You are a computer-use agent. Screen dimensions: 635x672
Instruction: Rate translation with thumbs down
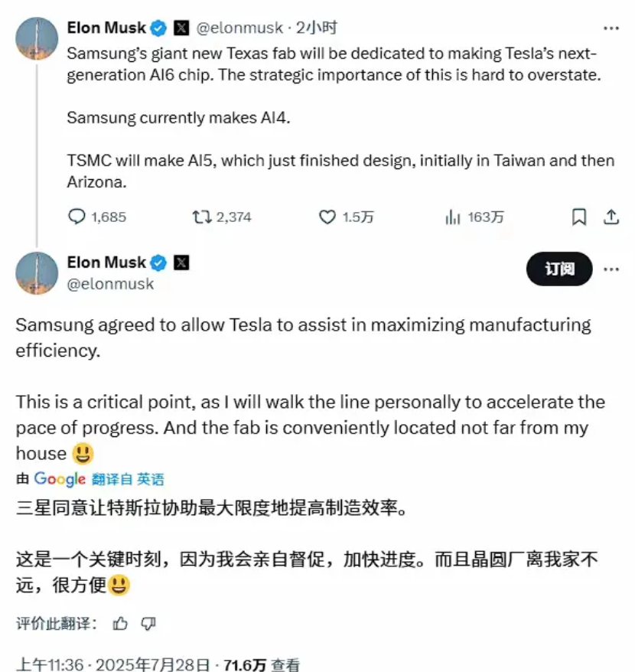pyautogui.click(x=148, y=624)
